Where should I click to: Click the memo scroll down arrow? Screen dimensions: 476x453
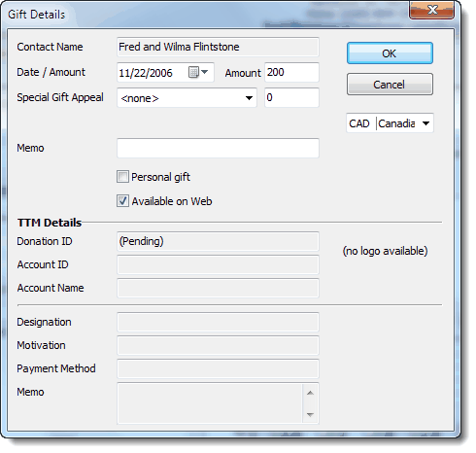(x=310, y=414)
